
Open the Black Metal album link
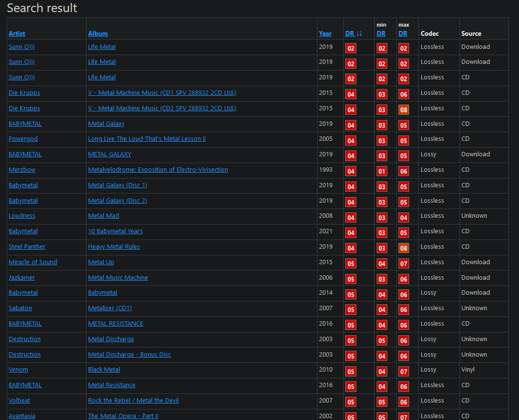(x=104, y=369)
